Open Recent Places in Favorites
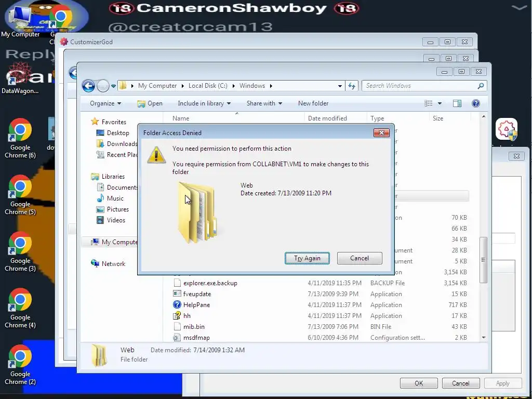Viewport: 532px width, 399px height. point(118,155)
